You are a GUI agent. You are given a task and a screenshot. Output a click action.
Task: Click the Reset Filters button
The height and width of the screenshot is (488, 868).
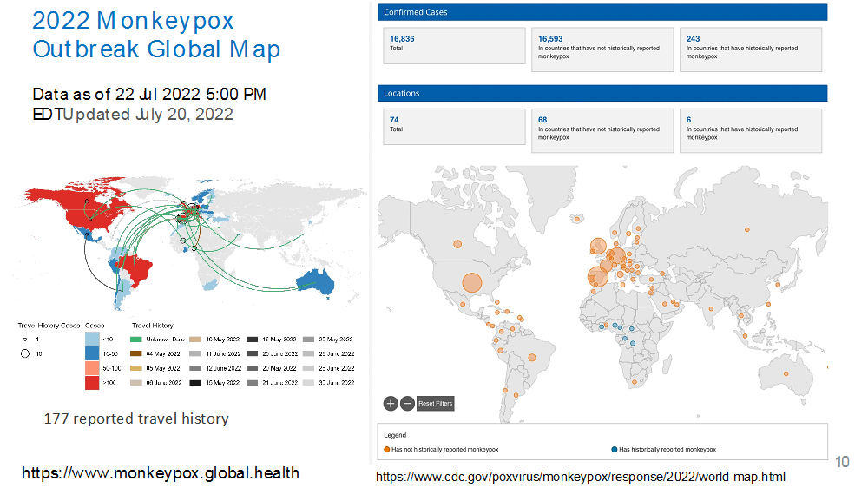point(435,403)
